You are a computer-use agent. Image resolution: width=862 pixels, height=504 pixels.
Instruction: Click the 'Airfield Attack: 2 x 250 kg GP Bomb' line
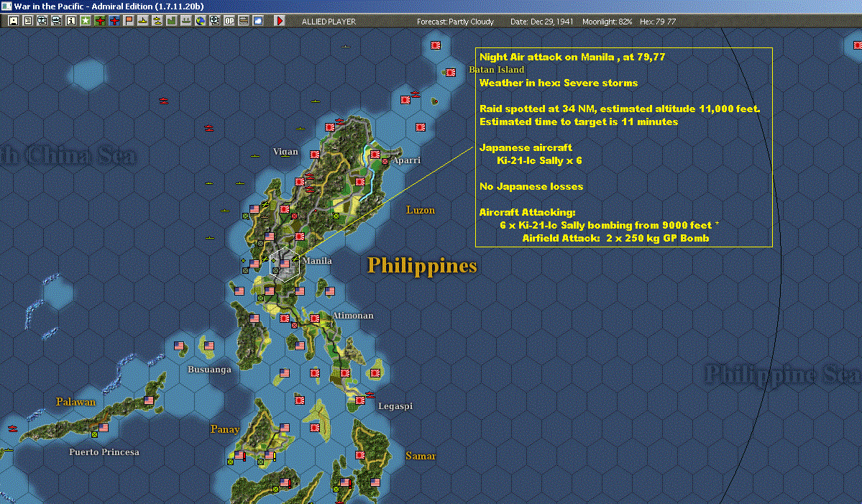point(615,238)
